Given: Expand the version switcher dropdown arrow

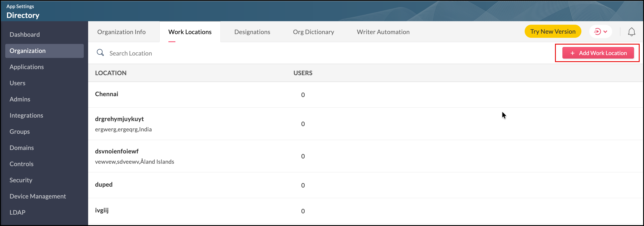Looking at the screenshot, I should (x=605, y=32).
